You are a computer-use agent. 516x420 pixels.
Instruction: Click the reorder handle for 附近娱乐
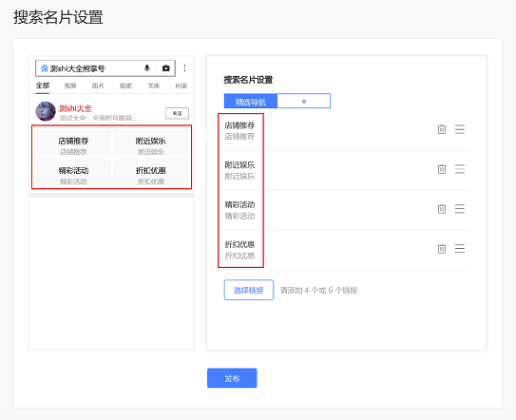coord(460,169)
